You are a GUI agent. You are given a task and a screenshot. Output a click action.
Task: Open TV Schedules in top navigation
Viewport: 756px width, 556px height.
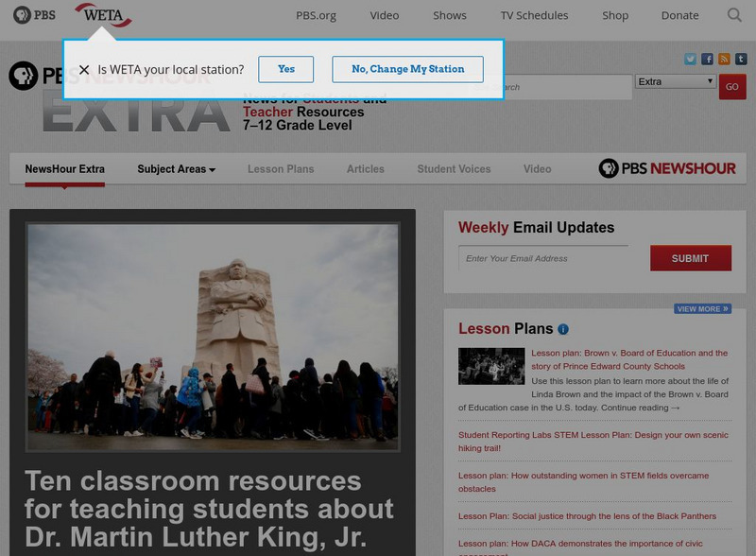[534, 15]
